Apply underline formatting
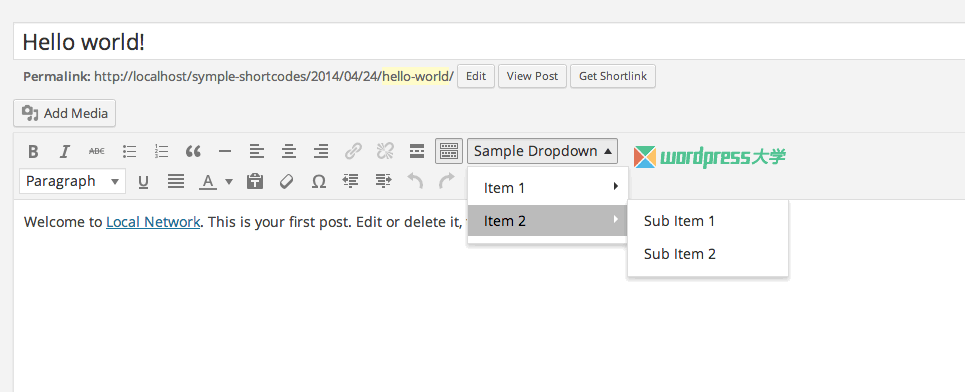 tap(143, 182)
